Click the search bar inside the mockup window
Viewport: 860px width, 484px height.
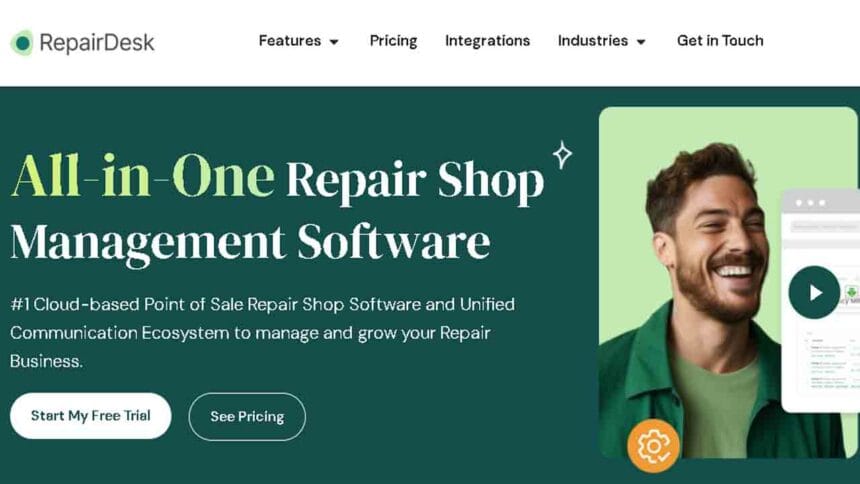click(824, 226)
